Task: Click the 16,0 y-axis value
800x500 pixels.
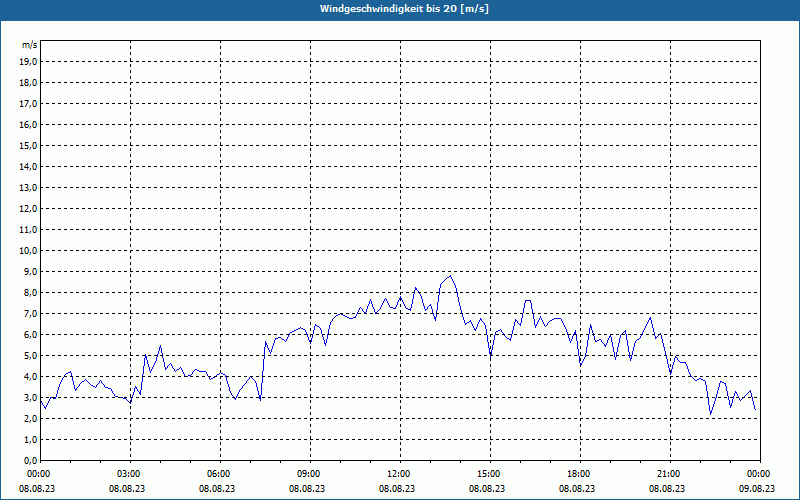Action: [28, 124]
